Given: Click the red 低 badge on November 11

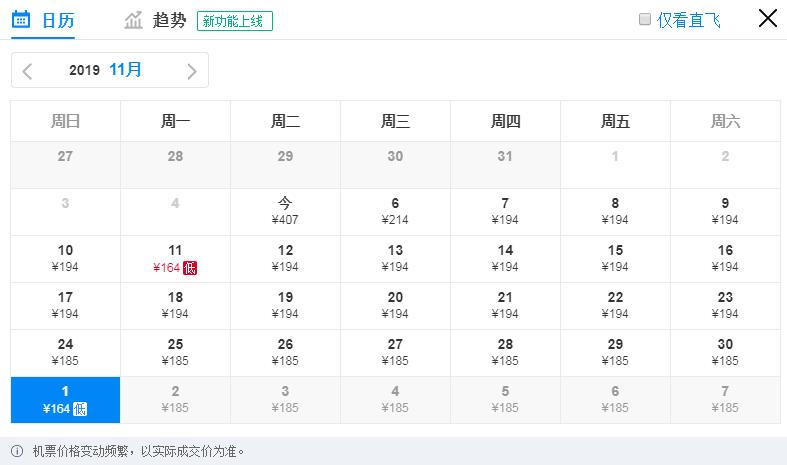Looking at the screenshot, I should pyautogui.click(x=190, y=268).
